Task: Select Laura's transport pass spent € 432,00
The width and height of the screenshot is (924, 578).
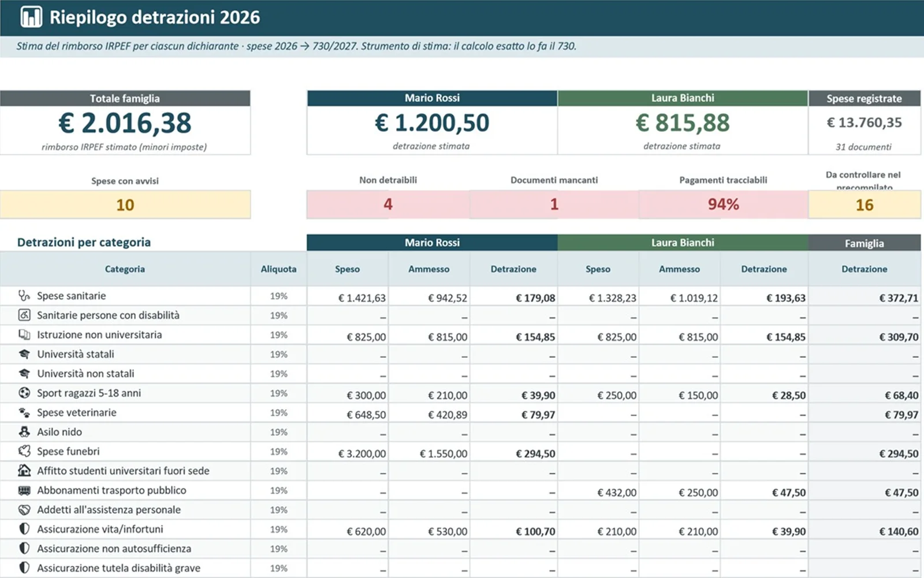Action: pos(617,492)
